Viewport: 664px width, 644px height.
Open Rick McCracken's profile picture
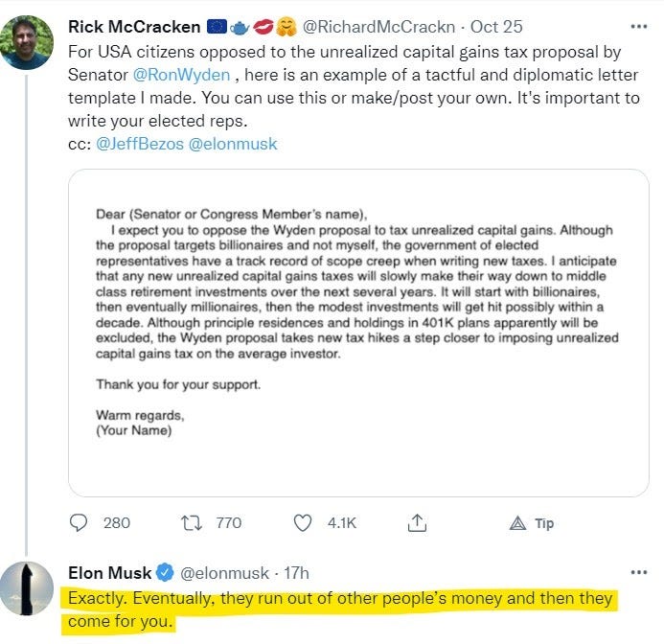coord(27,42)
